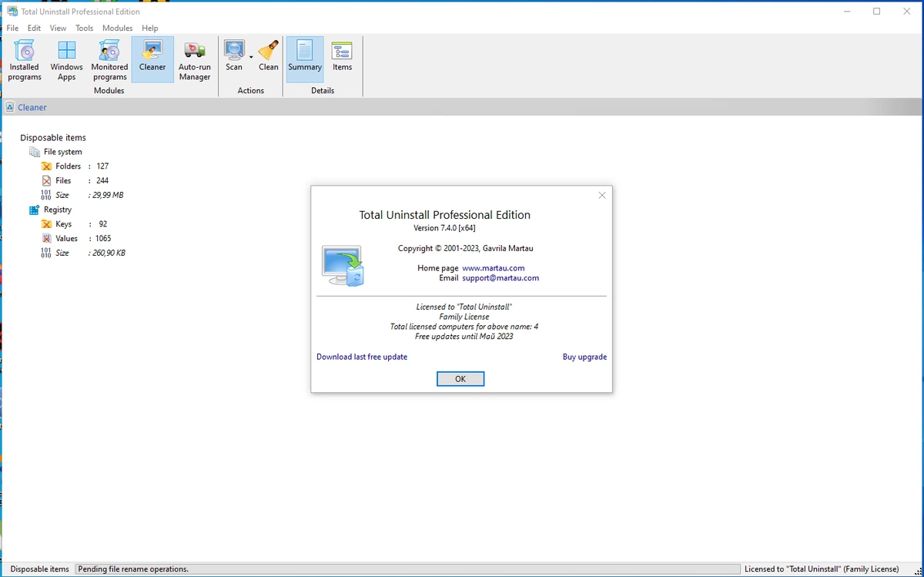The height and width of the screenshot is (577, 924).
Task: Click the registry Size icon
Action: pos(46,253)
